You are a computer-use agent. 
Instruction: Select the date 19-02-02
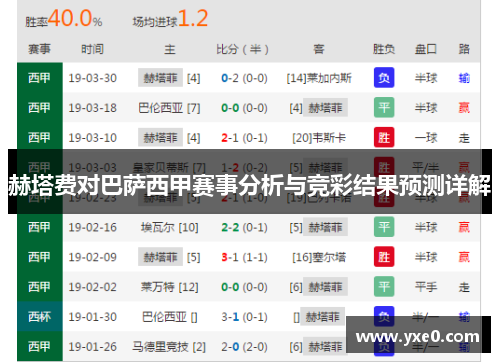point(93,287)
